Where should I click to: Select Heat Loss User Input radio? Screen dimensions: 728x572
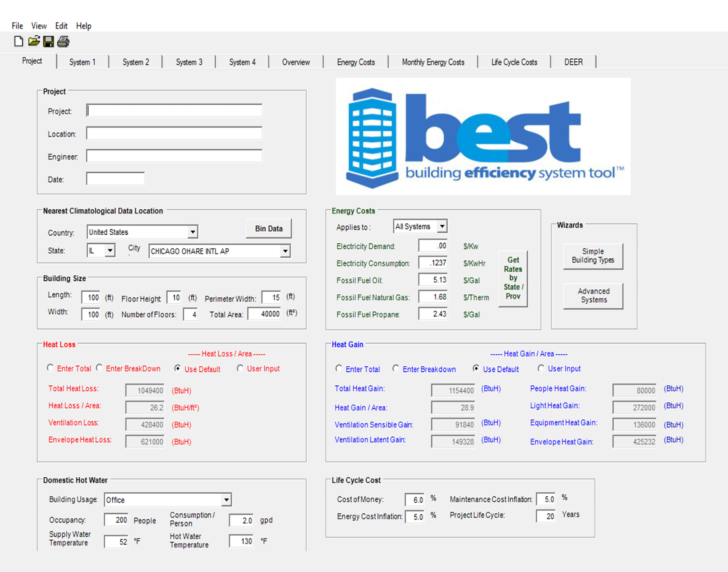(x=240, y=368)
